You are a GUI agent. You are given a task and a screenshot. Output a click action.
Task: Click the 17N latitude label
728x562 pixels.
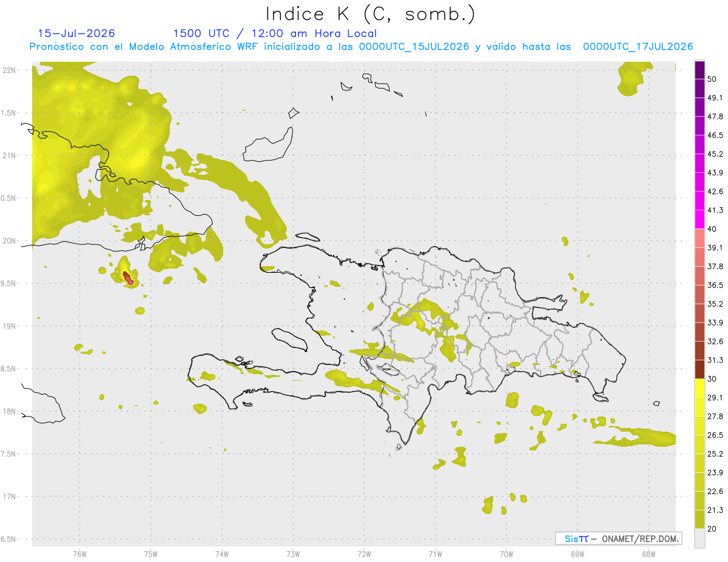point(10,497)
